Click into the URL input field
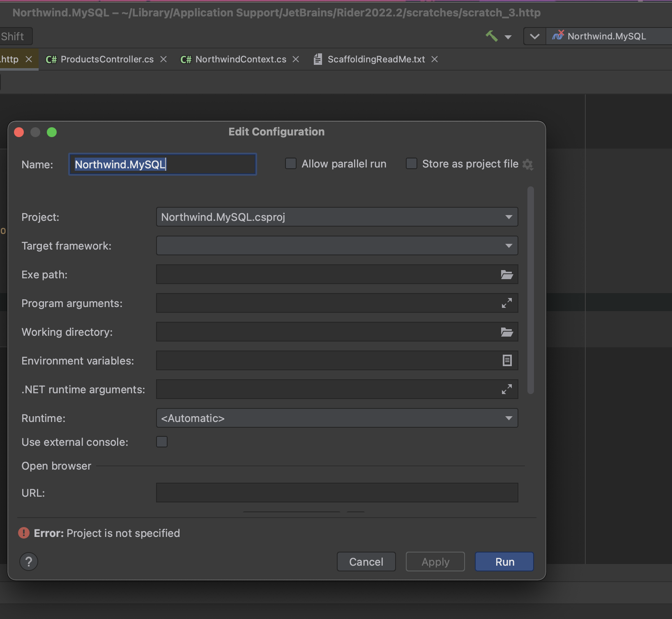The width and height of the screenshot is (672, 619). pos(337,493)
